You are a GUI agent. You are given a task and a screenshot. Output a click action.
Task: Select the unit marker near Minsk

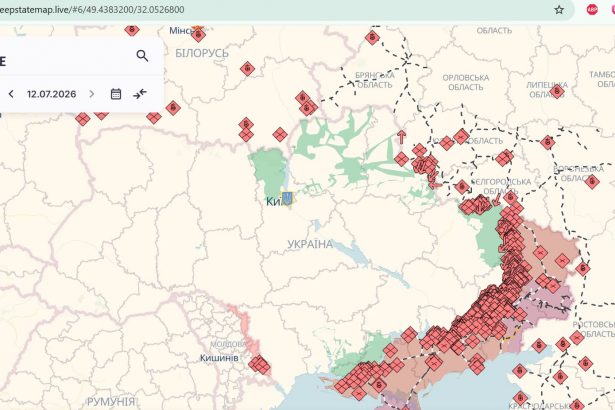coord(198,35)
